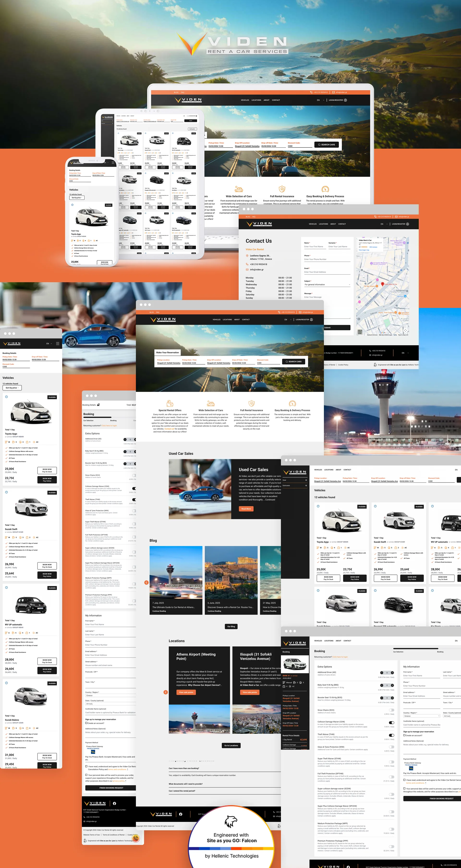Open Subject dropdown 'For general information'
This screenshot has width=461, height=868.
(x=327, y=285)
